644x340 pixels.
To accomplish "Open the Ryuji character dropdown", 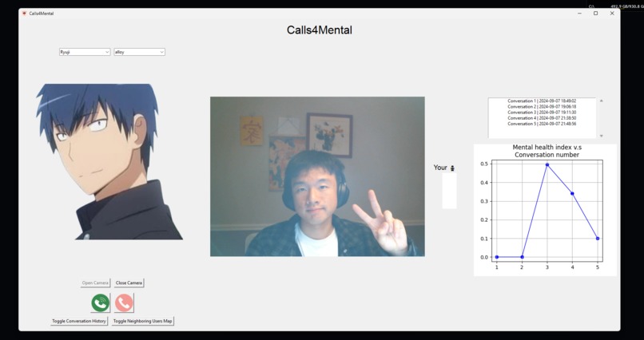I will point(85,52).
